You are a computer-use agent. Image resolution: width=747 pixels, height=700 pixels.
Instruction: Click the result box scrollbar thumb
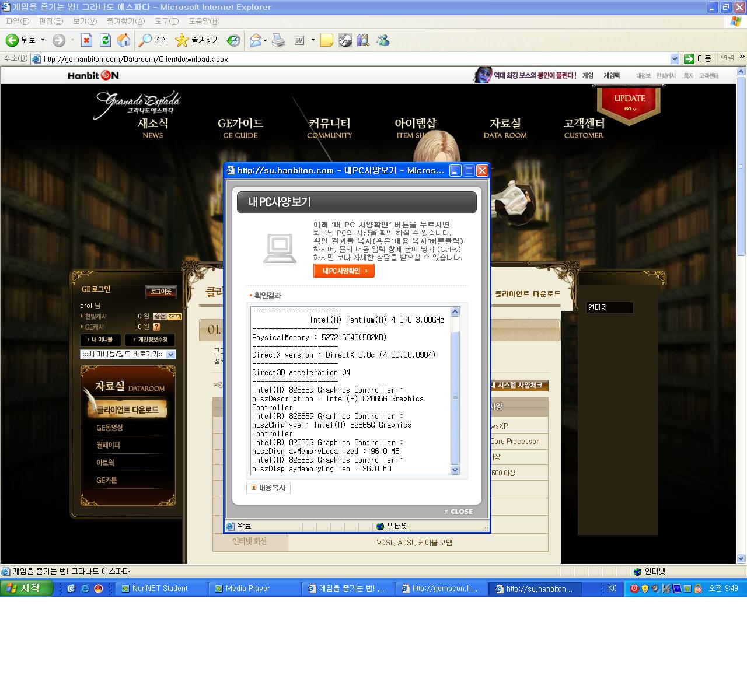pos(455,398)
